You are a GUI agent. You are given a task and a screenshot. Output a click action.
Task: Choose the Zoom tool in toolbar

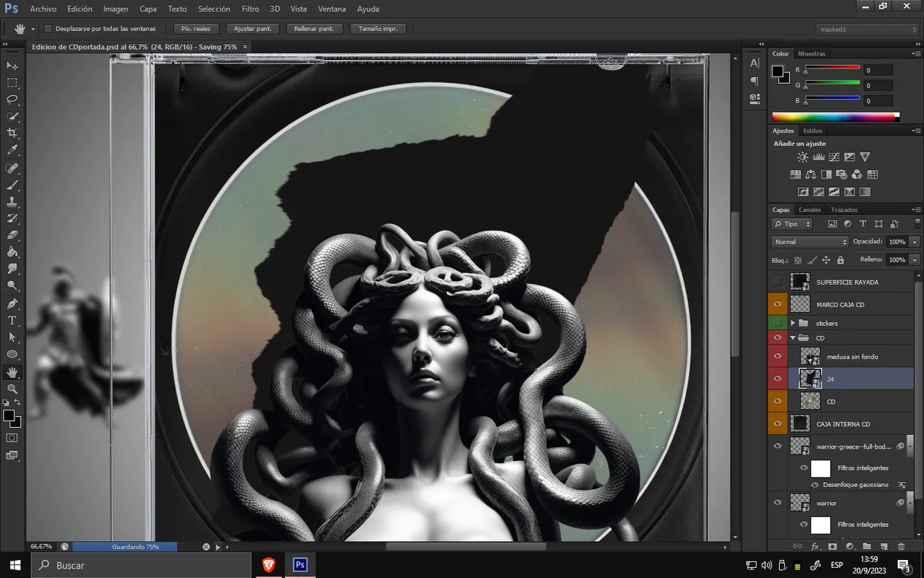[x=12, y=389]
